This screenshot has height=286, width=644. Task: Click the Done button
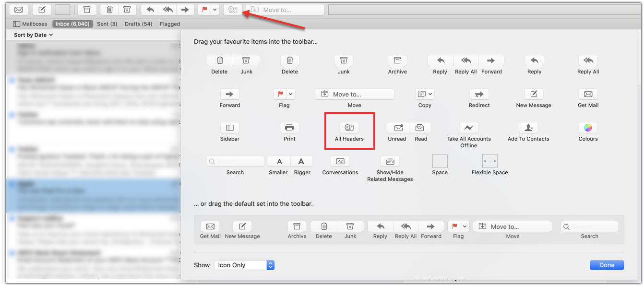[607, 265]
